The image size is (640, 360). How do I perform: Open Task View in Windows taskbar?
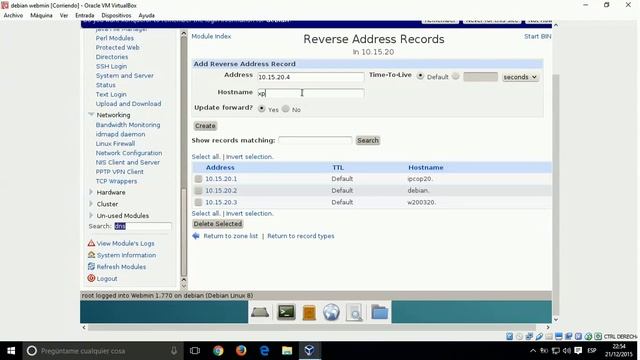pos(195,351)
